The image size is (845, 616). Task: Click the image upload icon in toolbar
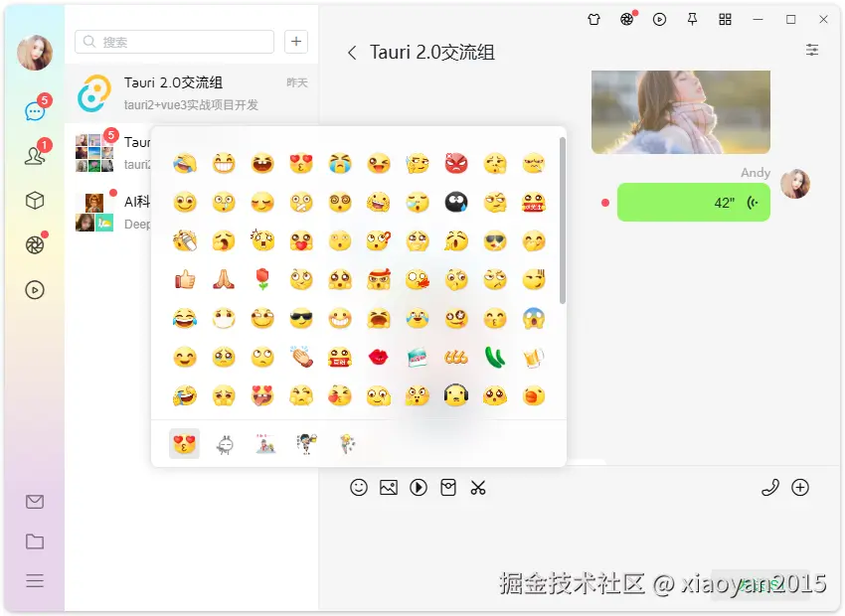[389, 488]
